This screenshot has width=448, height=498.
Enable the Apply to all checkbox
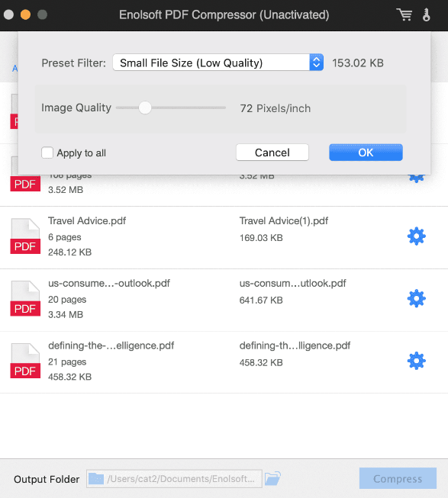[x=47, y=153]
